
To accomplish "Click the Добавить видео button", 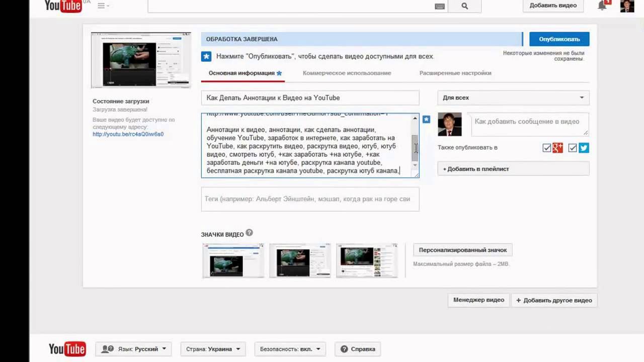I will coord(553,6).
